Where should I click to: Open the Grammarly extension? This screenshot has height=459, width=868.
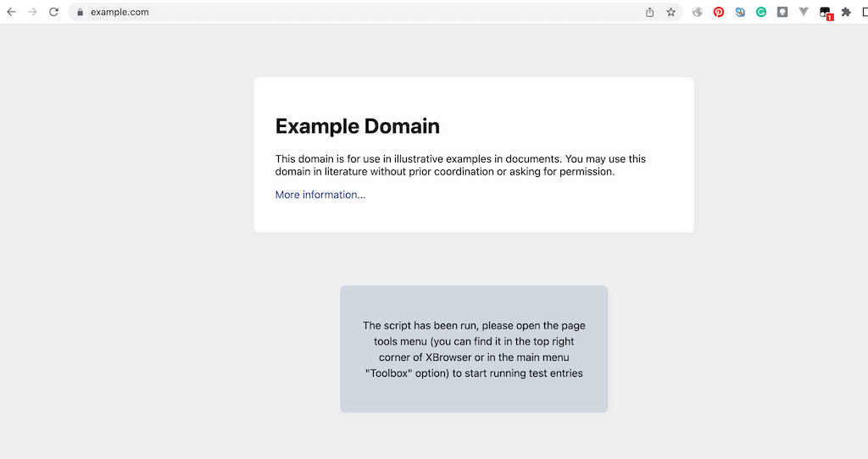761,12
